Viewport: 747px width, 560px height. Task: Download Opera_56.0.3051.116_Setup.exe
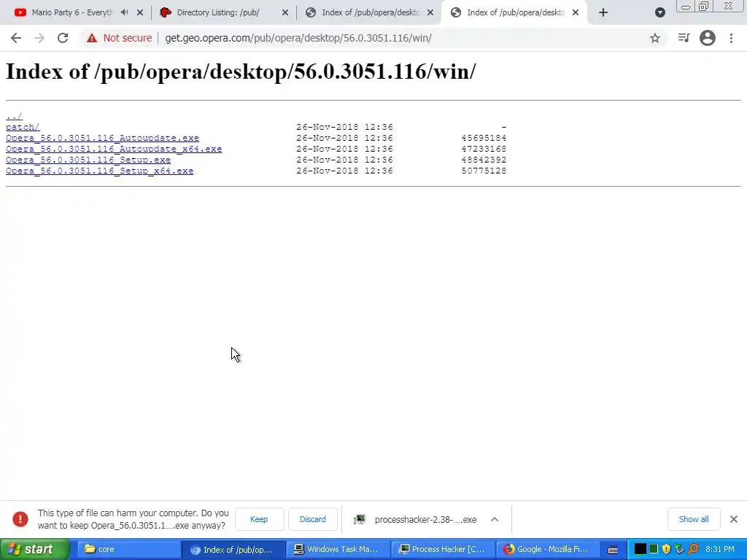click(88, 160)
